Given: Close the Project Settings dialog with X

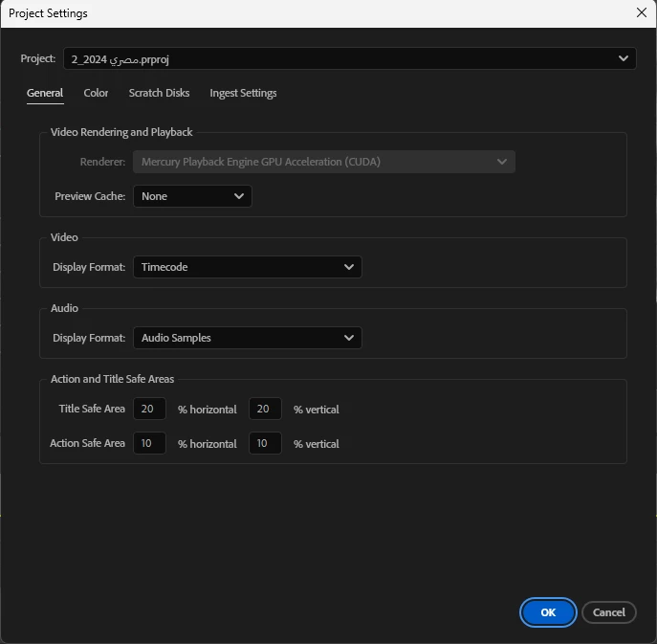Looking at the screenshot, I should coord(641,13).
